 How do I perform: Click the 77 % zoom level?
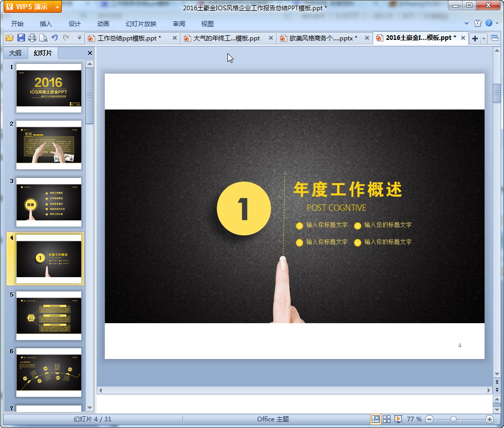coord(414,419)
